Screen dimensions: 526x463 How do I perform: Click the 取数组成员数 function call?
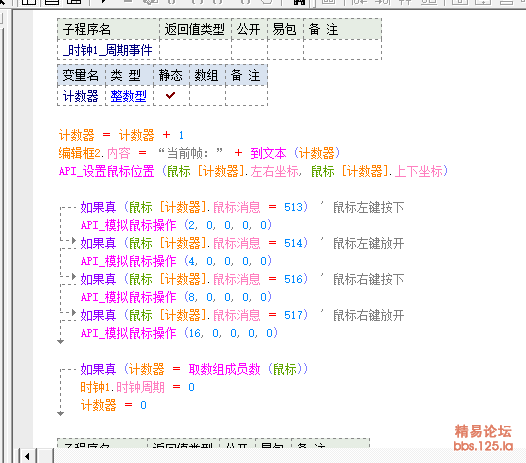(224, 369)
